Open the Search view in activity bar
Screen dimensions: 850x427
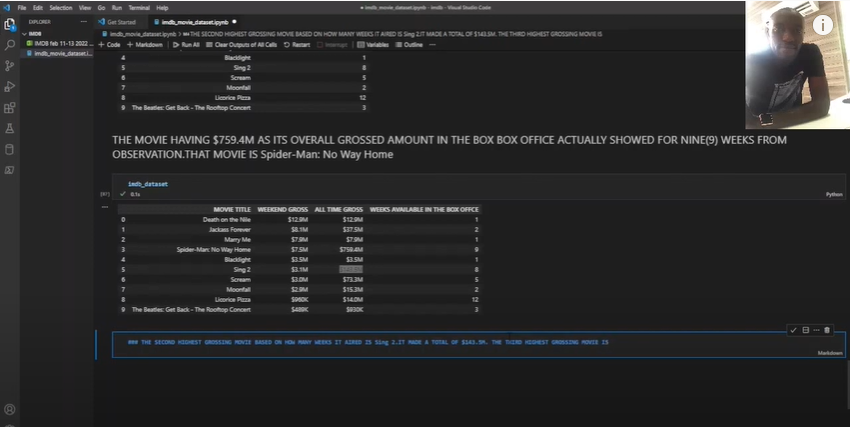click(10, 44)
